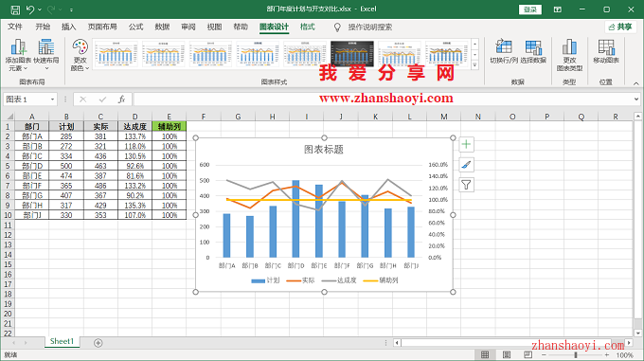Screen dimensions: 644x361
Task: Click the 计划 legend entry
Action: 265,280
